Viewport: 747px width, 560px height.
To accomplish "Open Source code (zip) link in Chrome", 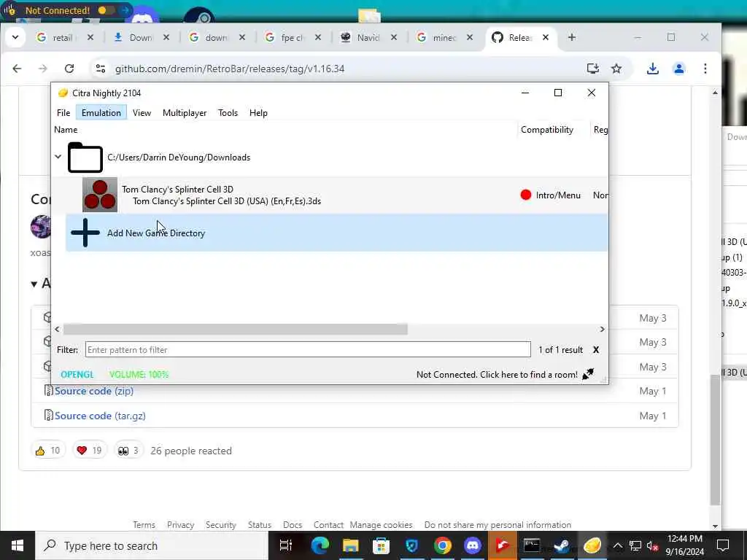I will coord(94,391).
